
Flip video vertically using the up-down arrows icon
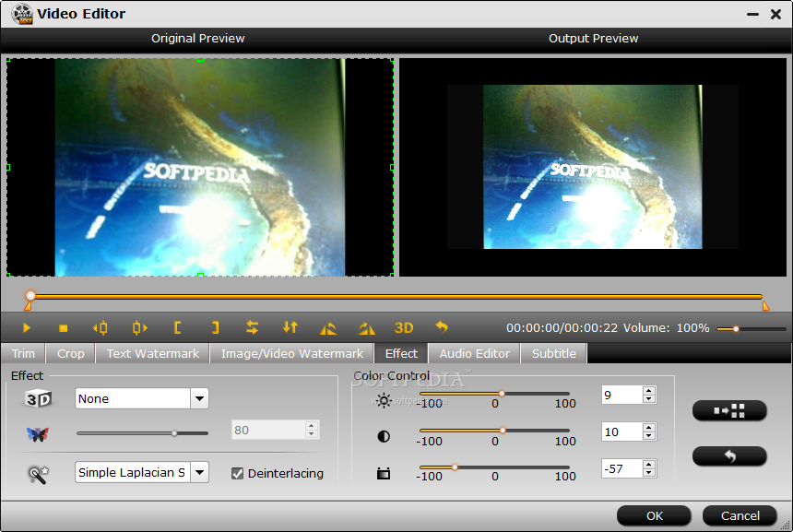click(290, 328)
